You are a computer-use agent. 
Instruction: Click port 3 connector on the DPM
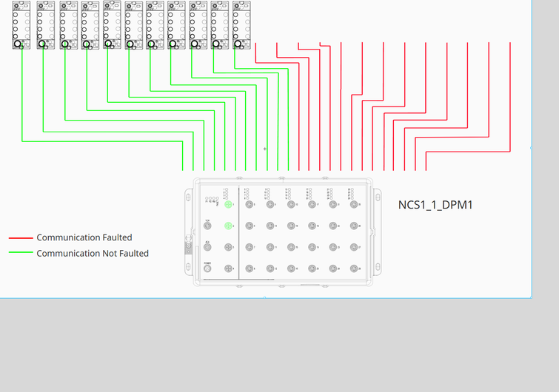229,248
